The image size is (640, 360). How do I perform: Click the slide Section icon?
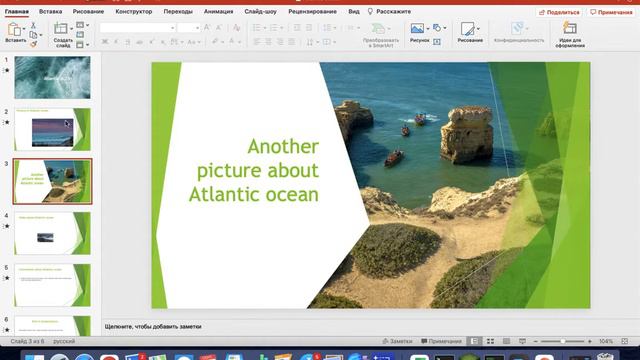coord(80,44)
